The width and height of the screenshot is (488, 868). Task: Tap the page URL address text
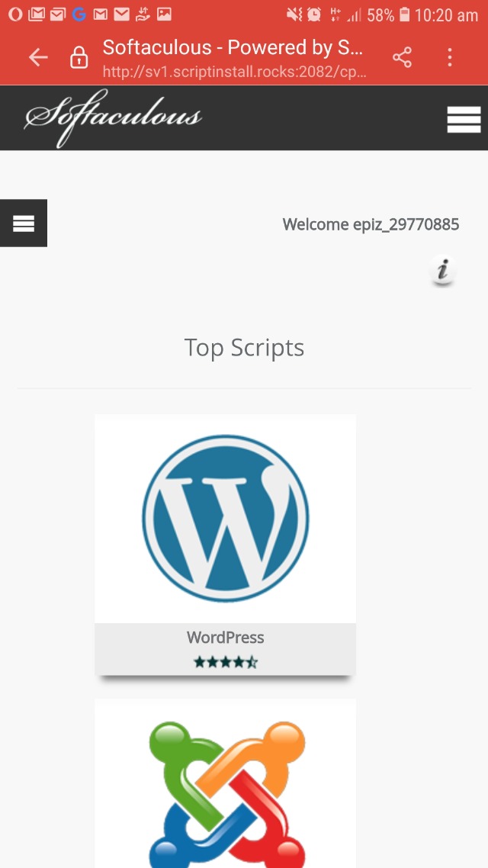coord(234,72)
